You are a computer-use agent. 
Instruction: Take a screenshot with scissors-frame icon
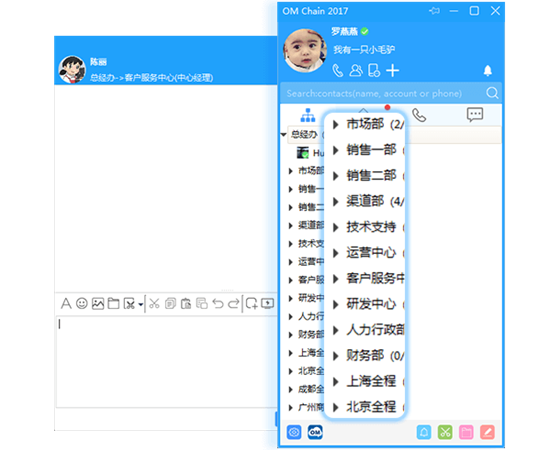pos(129,304)
